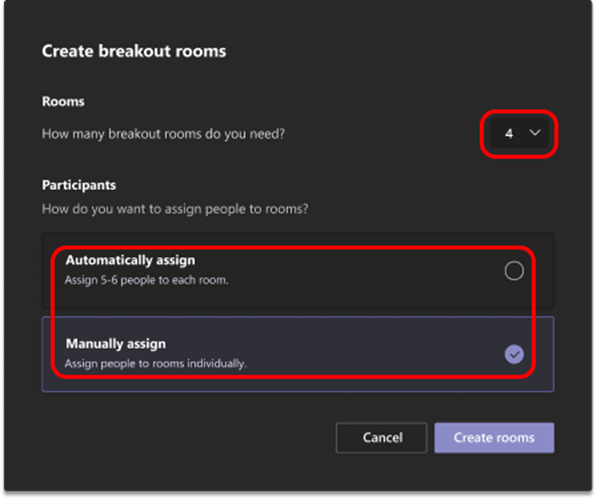Click the Participants section heading
This screenshot has width=597, height=499.
79,185
